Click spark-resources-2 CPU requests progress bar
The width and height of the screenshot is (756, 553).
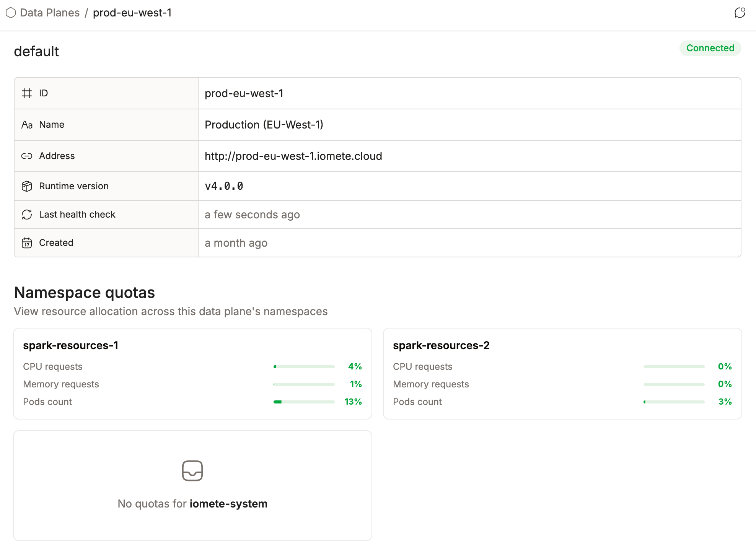tap(674, 367)
